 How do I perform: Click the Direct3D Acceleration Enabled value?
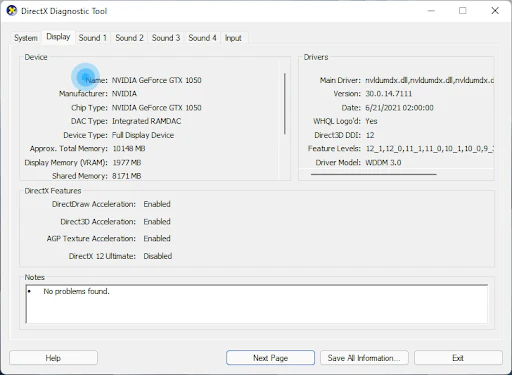point(157,222)
